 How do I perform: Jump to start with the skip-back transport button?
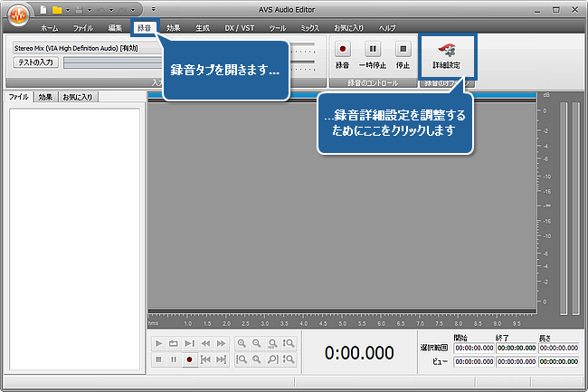click(205, 359)
